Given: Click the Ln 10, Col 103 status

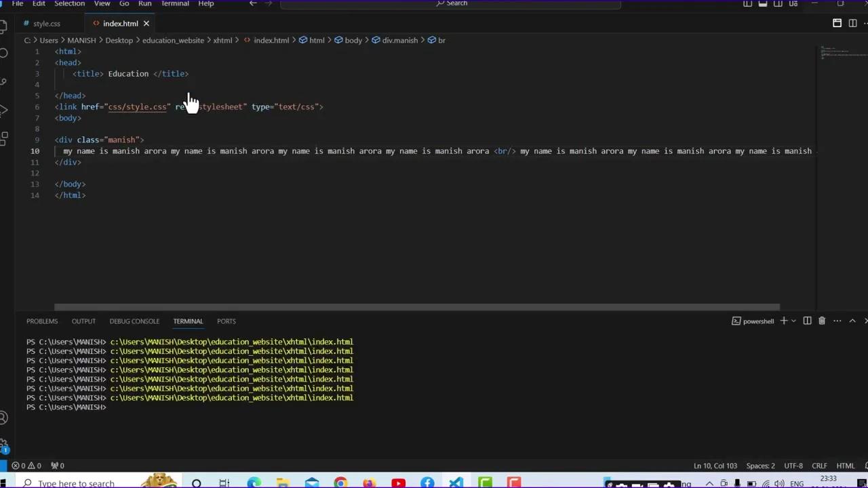Looking at the screenshot, I should point(715,466).
